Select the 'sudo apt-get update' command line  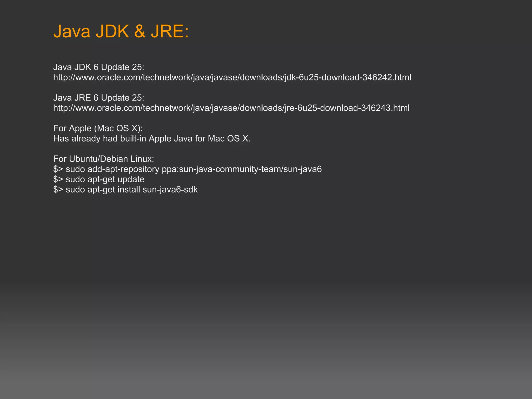click(x=99, y=179)
